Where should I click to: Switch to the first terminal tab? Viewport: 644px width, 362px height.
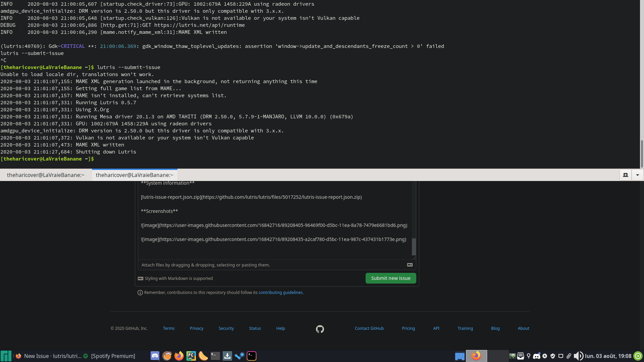pos(46,175)
